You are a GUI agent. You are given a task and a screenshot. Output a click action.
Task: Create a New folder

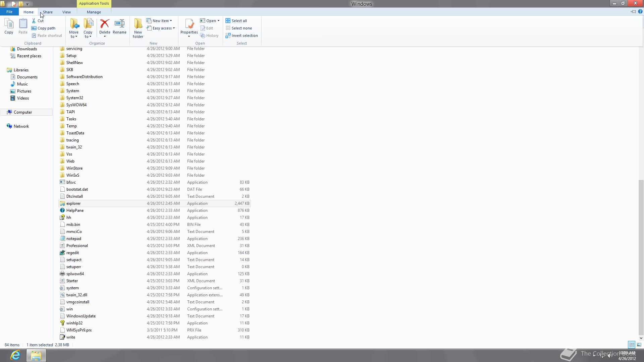[x=138, y=28]
